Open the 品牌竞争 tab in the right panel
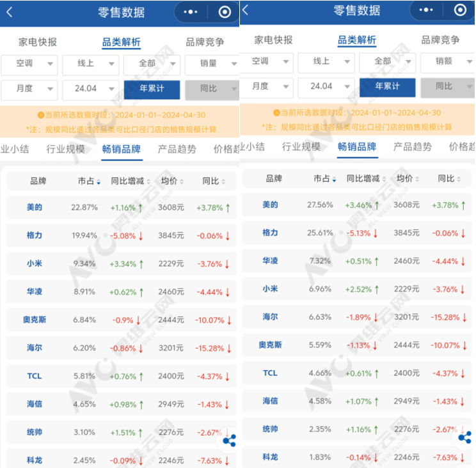This screenshot has height=468, width=476. 440,40
